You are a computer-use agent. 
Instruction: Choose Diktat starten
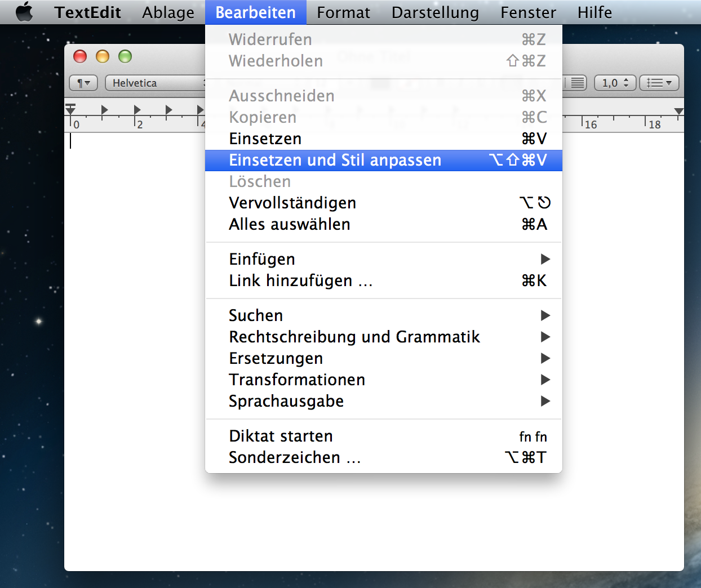[384, 436]
